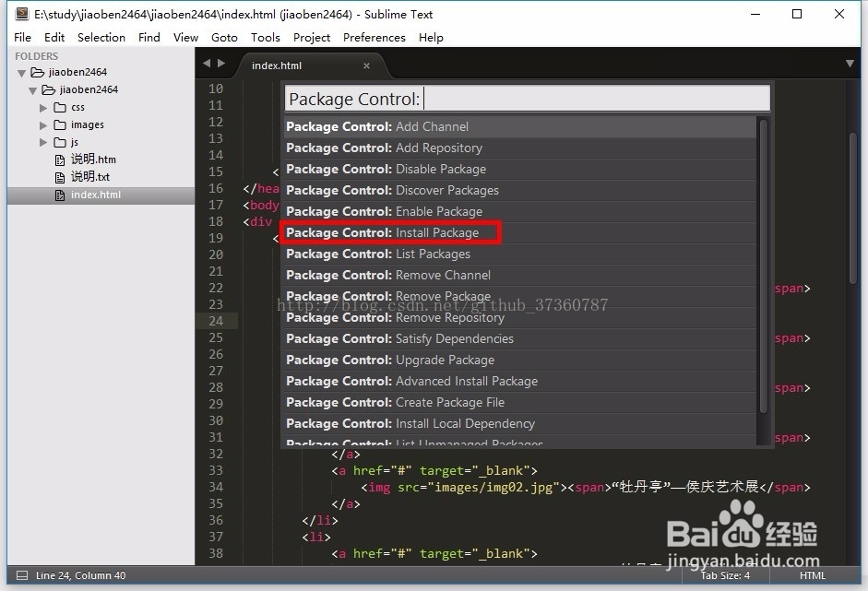Viewport: 868px width, 591px height.
Task: Click Line 24, Column 40 status text
Action: (81, 575)
